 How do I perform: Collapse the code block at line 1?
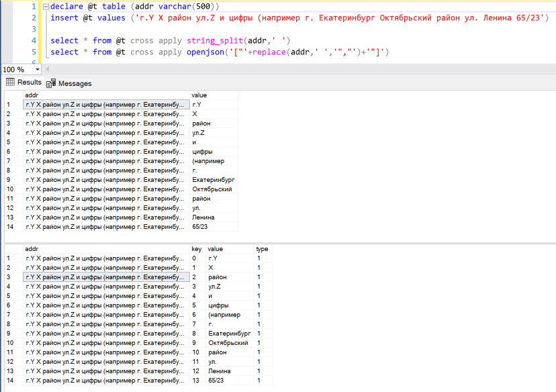click(x=45, y=6)
